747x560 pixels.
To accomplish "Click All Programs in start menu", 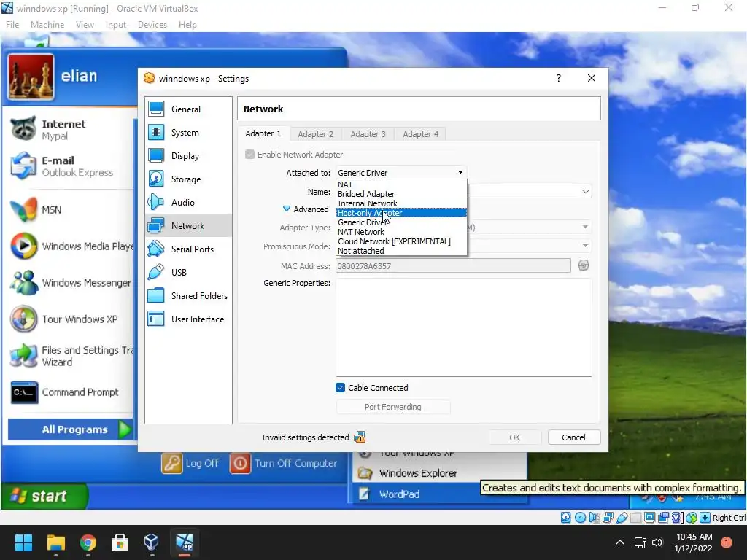I will [x=71, y=429].
